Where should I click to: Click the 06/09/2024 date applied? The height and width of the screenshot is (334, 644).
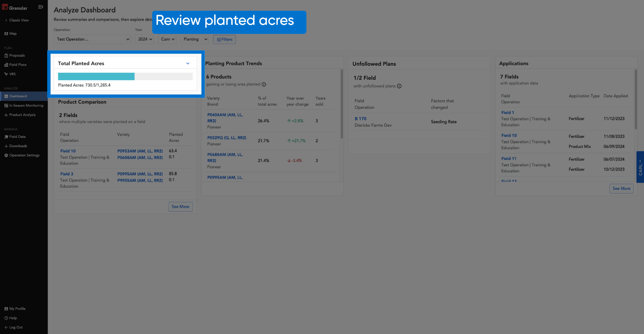[x=614, y=147]
